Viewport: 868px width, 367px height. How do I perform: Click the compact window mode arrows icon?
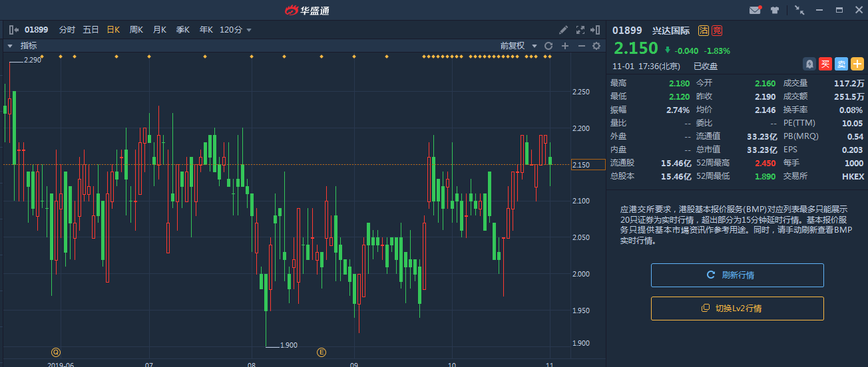pos(799,10)
